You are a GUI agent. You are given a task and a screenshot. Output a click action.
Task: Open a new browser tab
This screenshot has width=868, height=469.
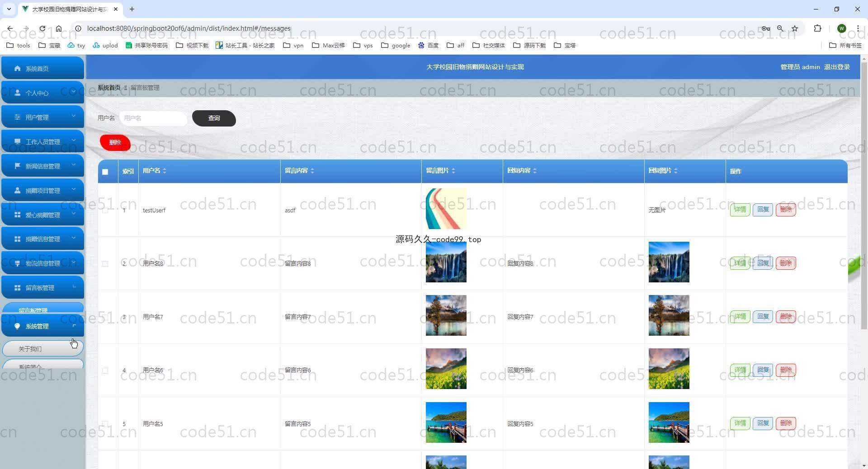coord(132,9)
